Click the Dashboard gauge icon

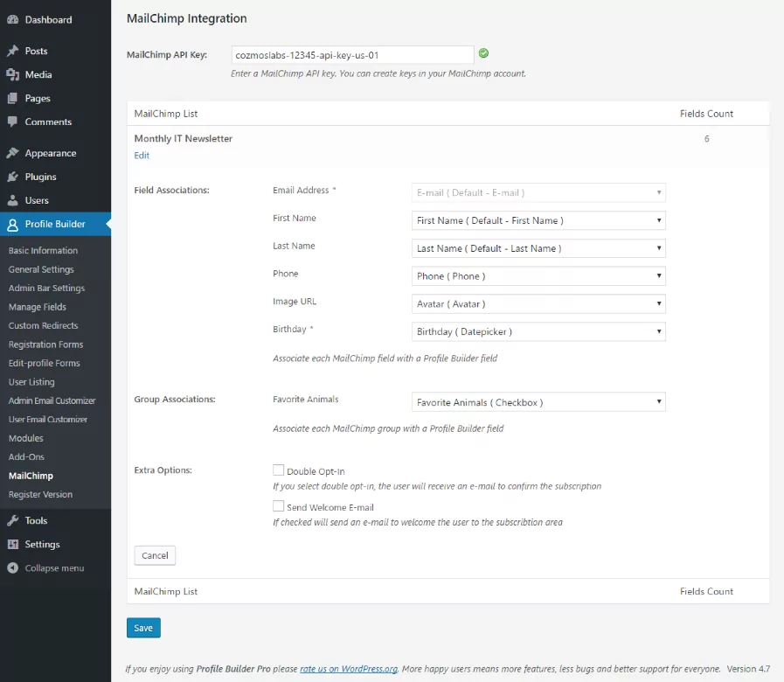[13, 19]
